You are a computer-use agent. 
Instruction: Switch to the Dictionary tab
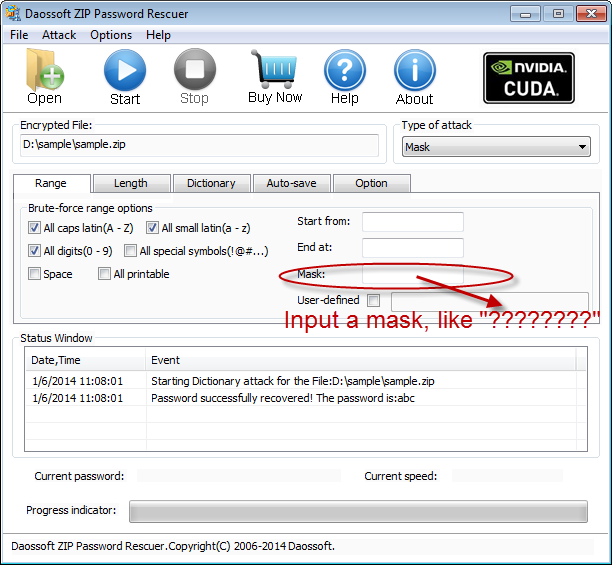(211, 183)
